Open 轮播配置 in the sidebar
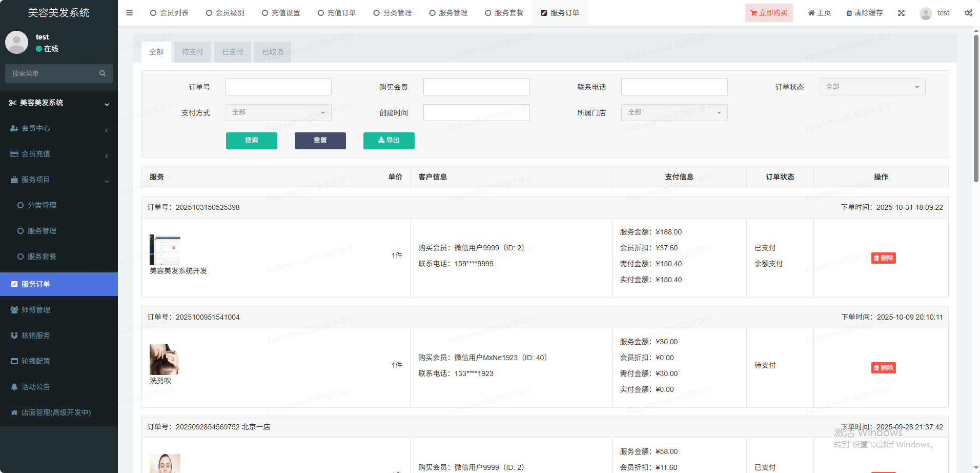This screenshot has height=473, width=980. click(x=36, y=361)
